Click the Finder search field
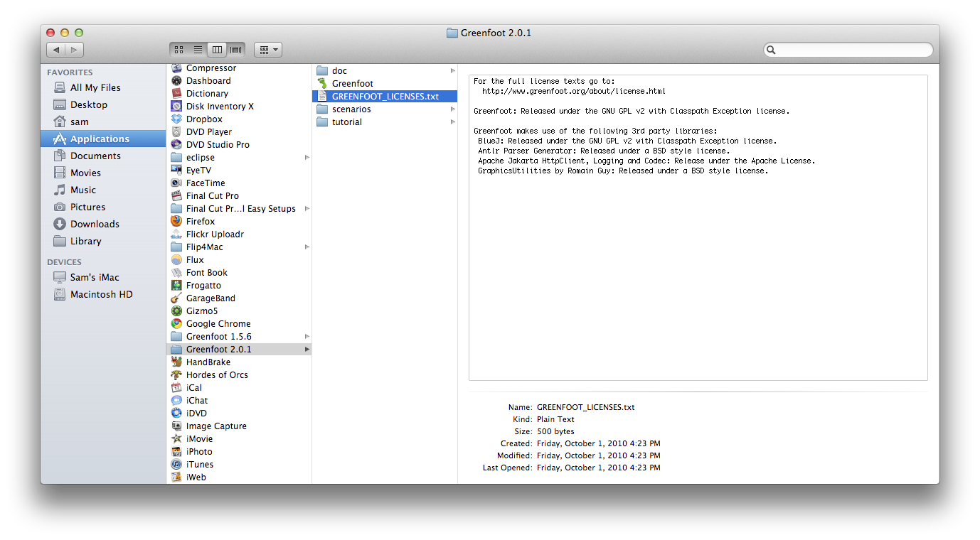Screen dimensions: 980x540 coord(848,50)
